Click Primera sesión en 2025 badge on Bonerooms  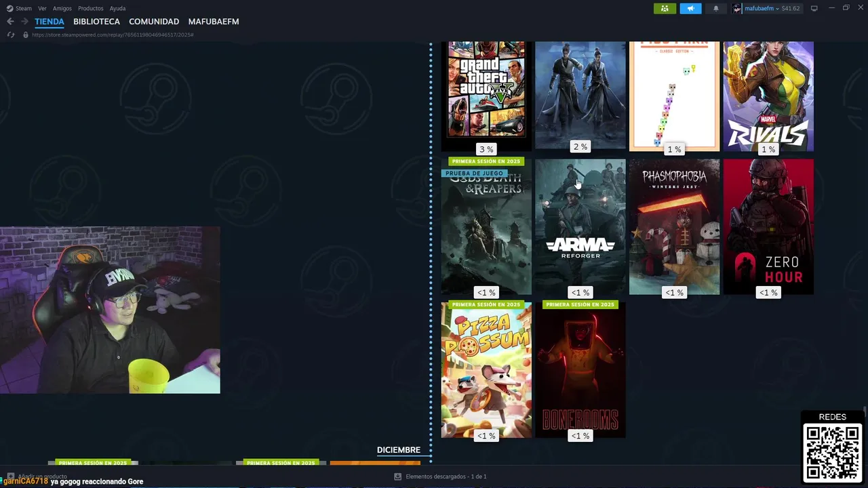(x=580, y=305)
